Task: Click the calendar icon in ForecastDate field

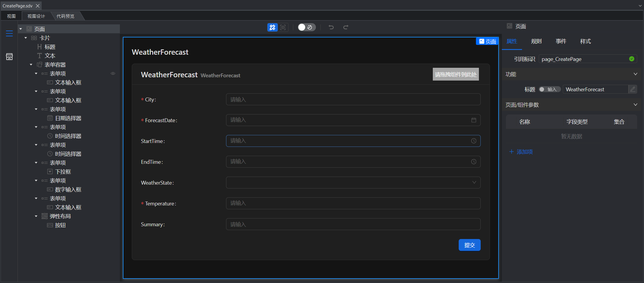Action: click(x=474, y=120)
